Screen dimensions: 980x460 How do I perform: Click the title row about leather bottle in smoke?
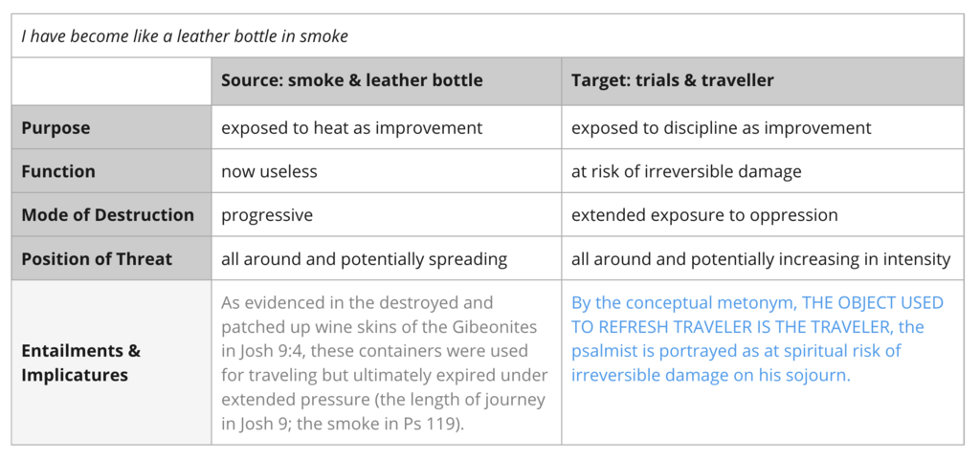point(185,36)
